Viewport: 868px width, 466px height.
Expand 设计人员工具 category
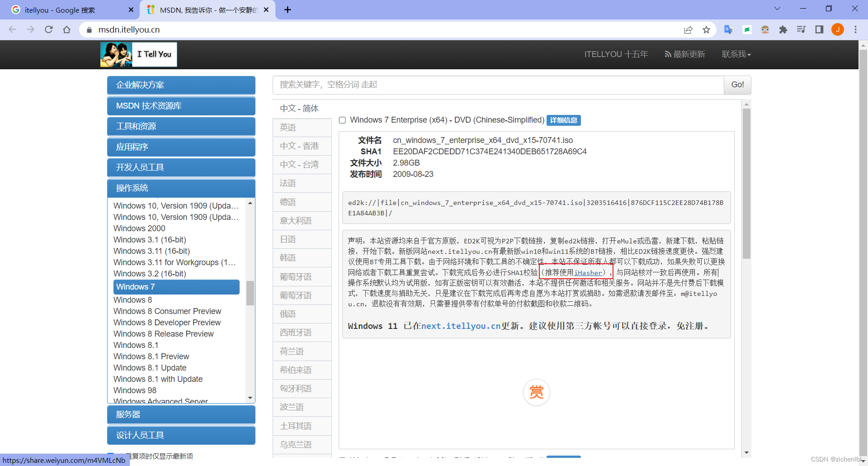pyautogui.click(x=181, y=435)
